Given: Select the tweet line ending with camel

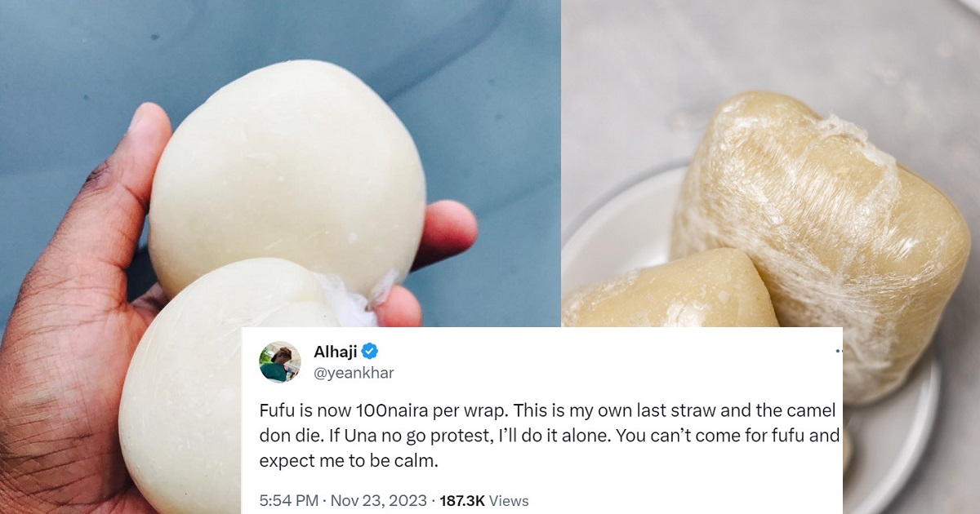Looking at the screenshot, I should pyautogui.click(x=549, y=411).
